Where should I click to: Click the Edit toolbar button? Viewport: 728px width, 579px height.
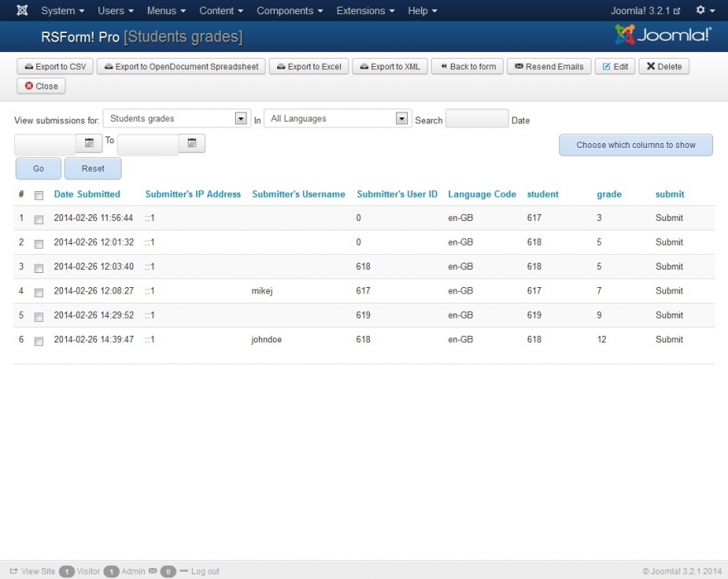pyautogui.click(x=615, y=66)
